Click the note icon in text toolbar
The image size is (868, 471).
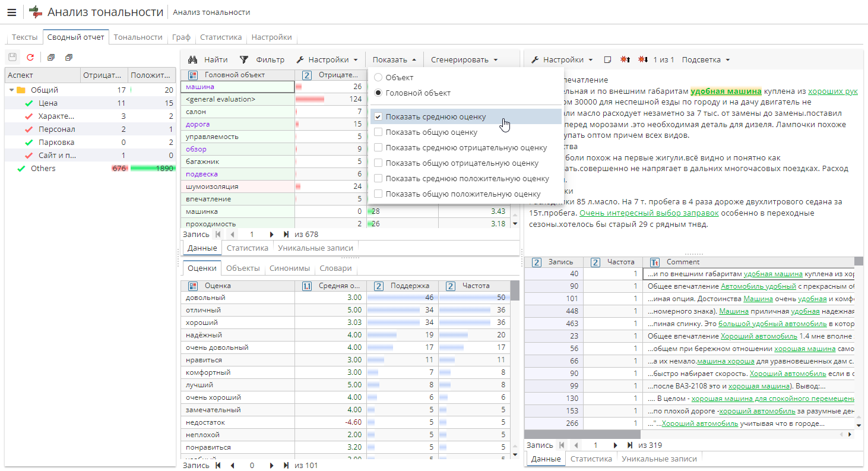[x=607, y=59]
